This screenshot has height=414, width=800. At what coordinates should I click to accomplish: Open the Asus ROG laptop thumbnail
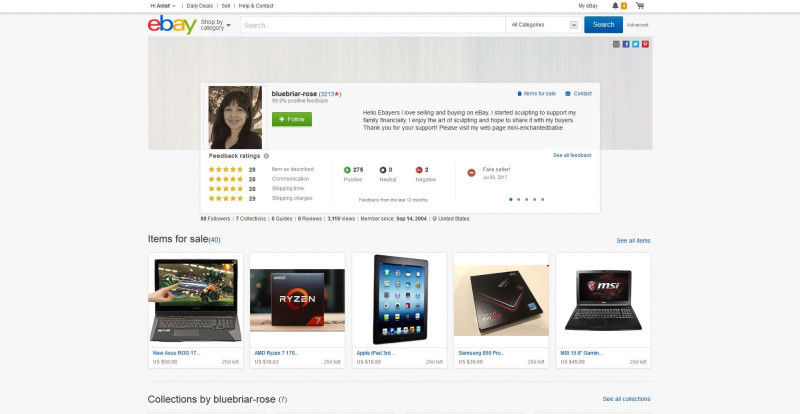coord(196,300)
